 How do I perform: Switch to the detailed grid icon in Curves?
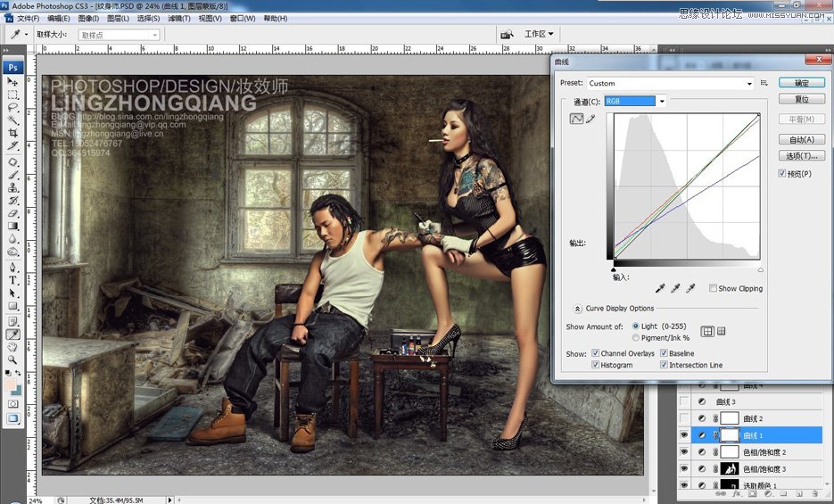tap(721, 331)
